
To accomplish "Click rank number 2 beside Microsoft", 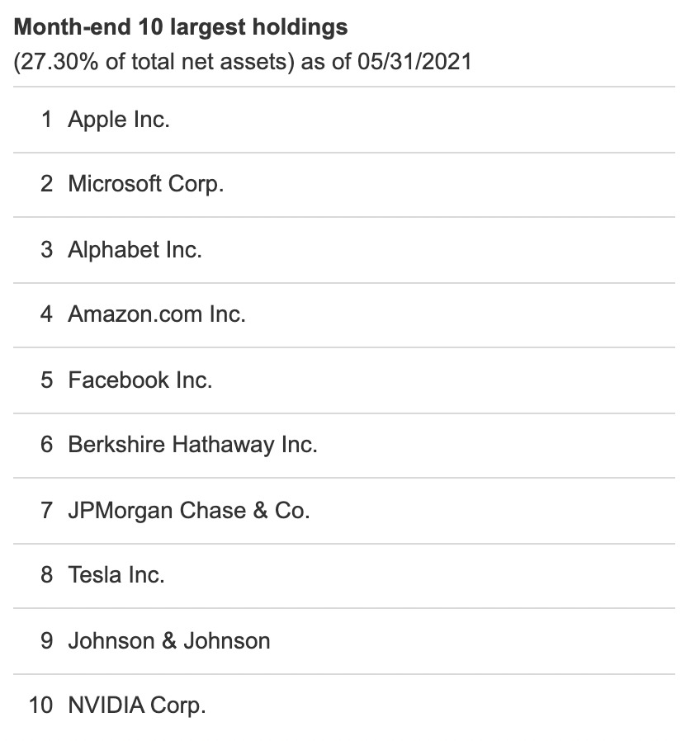I will [47, 184].
